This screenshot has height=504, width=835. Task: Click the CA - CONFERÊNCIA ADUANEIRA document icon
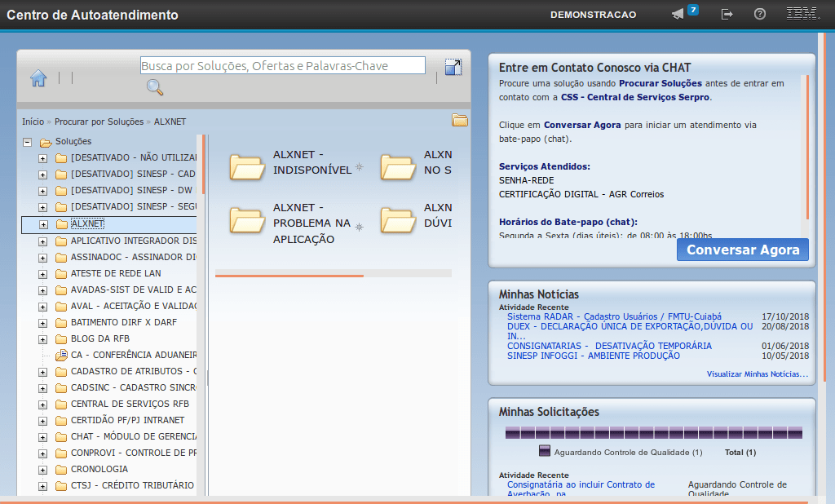point(61,355)
